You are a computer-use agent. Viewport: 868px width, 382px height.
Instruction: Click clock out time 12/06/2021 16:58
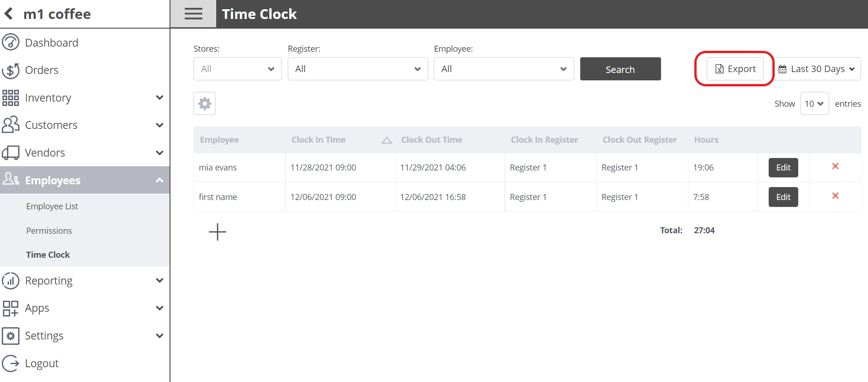pos(433,197)
